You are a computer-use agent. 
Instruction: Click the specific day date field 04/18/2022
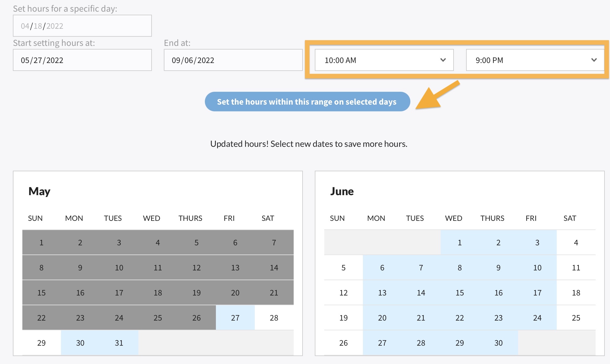(x=82, y=26)
